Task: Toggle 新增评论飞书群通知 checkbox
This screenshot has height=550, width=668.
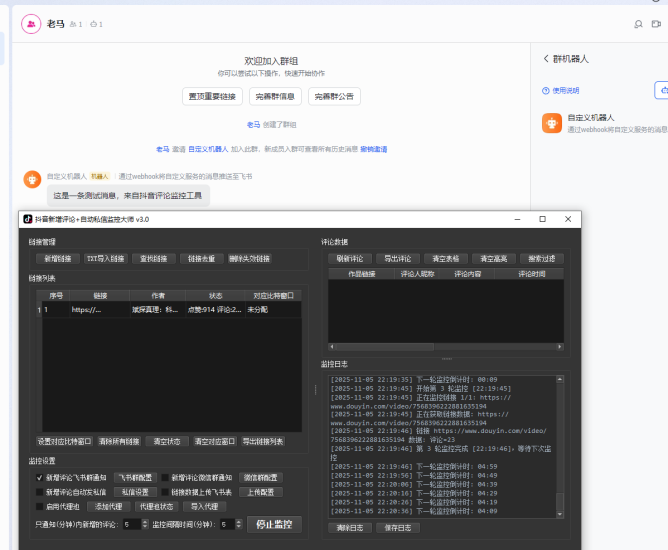Action: (40, 478)
